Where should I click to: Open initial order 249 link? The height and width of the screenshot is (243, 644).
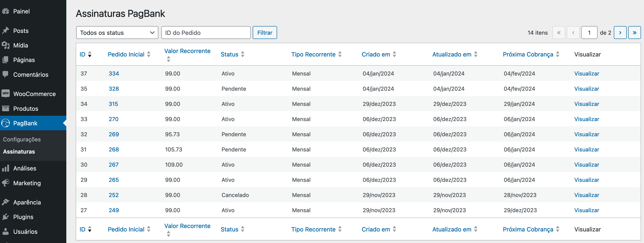(114, 210)
